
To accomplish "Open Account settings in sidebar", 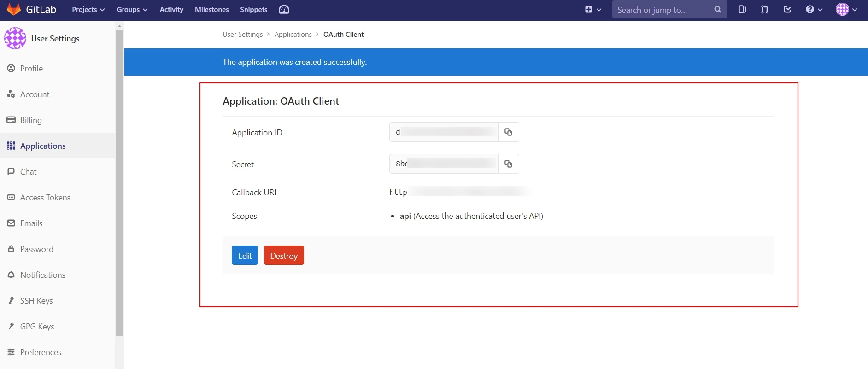I will click(58, 94).
